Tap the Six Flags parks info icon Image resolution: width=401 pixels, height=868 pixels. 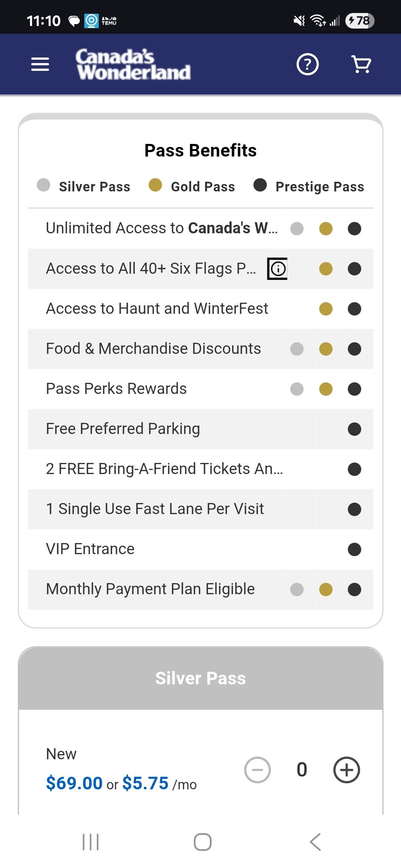click(x=277, y=269)
